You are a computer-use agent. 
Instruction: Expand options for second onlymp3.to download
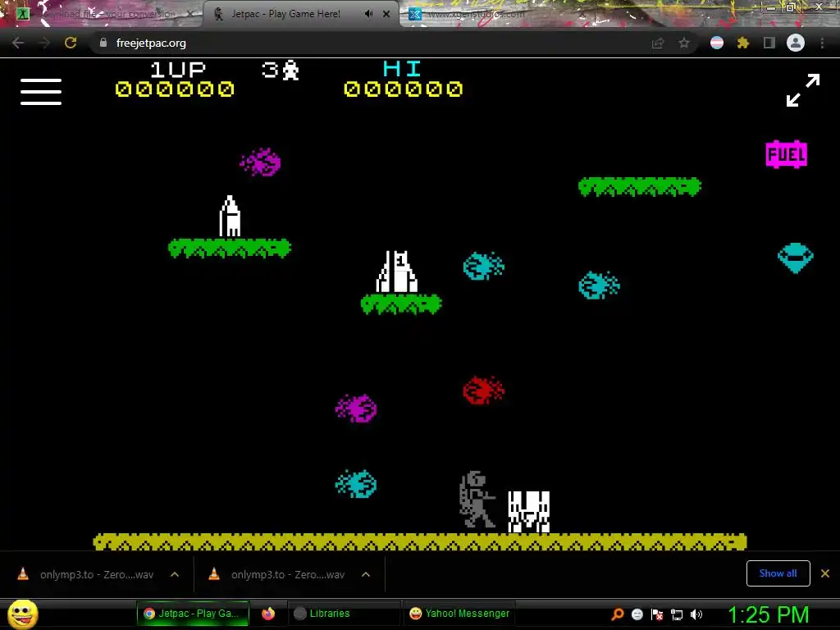coord(366,574)
